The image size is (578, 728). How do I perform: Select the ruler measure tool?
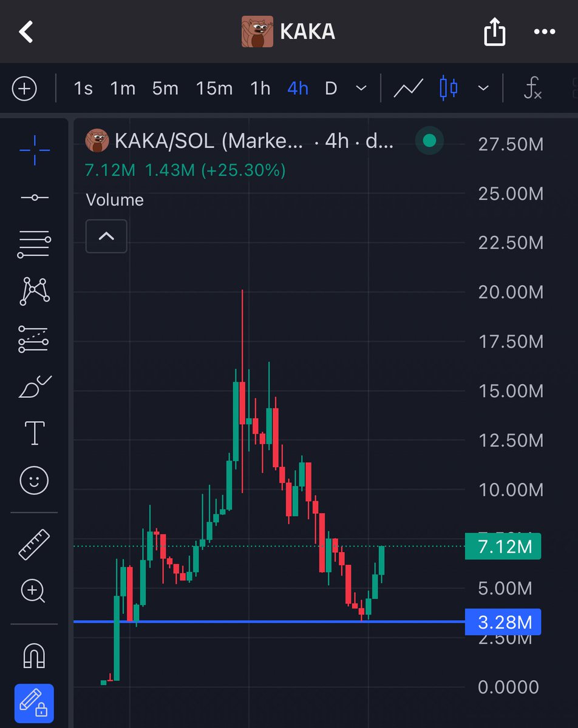click(35, 544)
